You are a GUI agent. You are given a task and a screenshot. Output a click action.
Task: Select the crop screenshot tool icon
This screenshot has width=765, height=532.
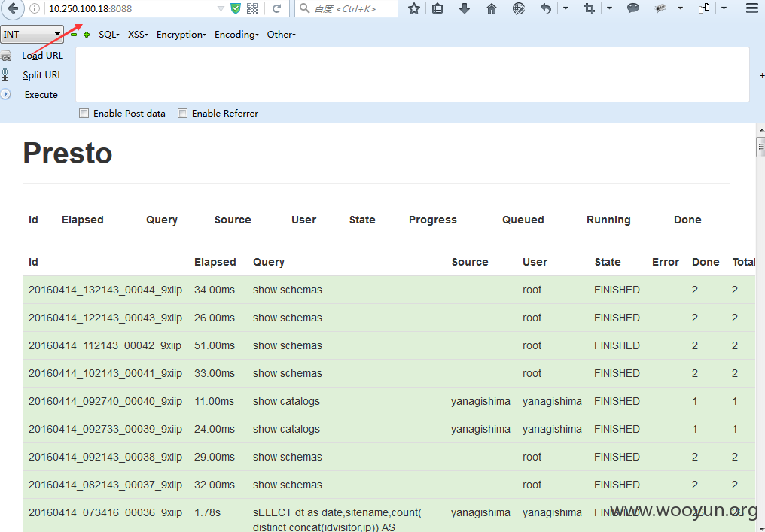pyautogui.click(x=590, y=8)
